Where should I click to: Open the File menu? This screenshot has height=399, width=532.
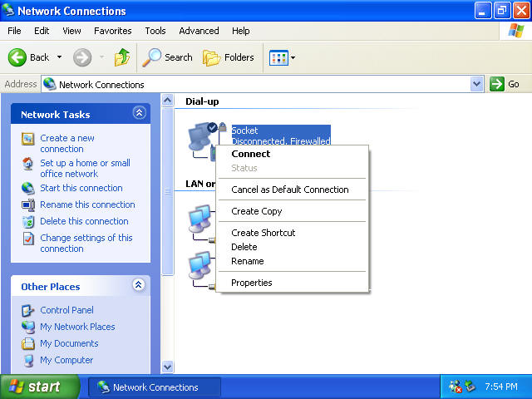coord(14,31)
